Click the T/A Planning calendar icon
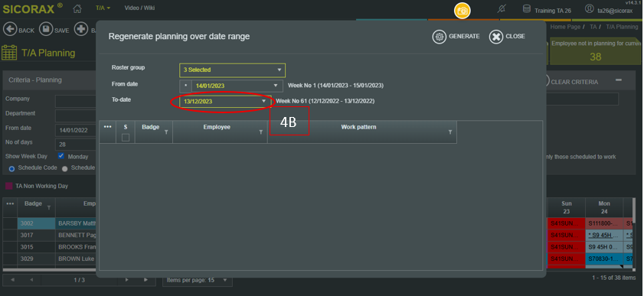644x296 pixels. pyautogui.click(x=9, y=53)
